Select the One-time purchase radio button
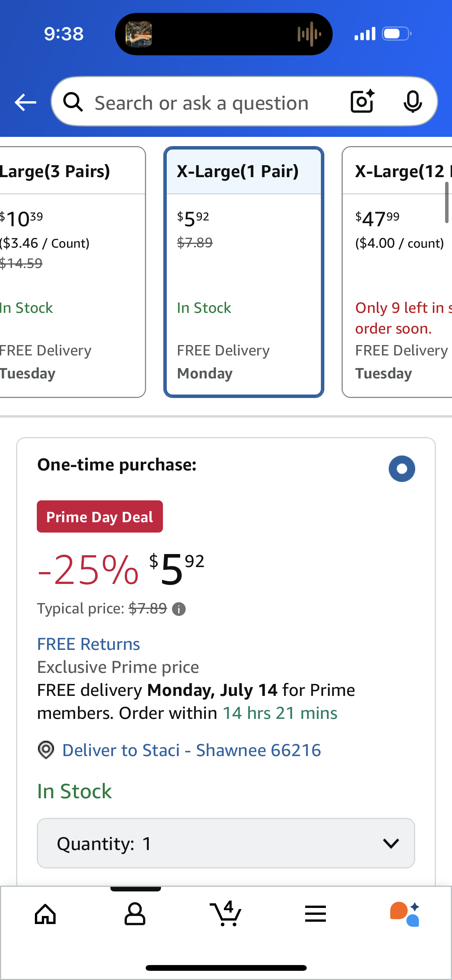 pyautogui.click(x=401, y=469)
